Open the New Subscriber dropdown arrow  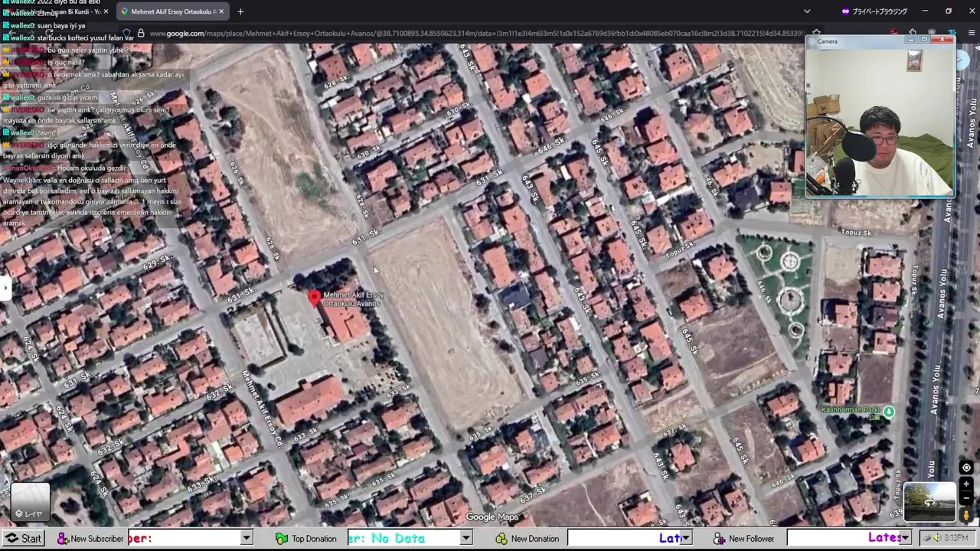tap(247, 539)
